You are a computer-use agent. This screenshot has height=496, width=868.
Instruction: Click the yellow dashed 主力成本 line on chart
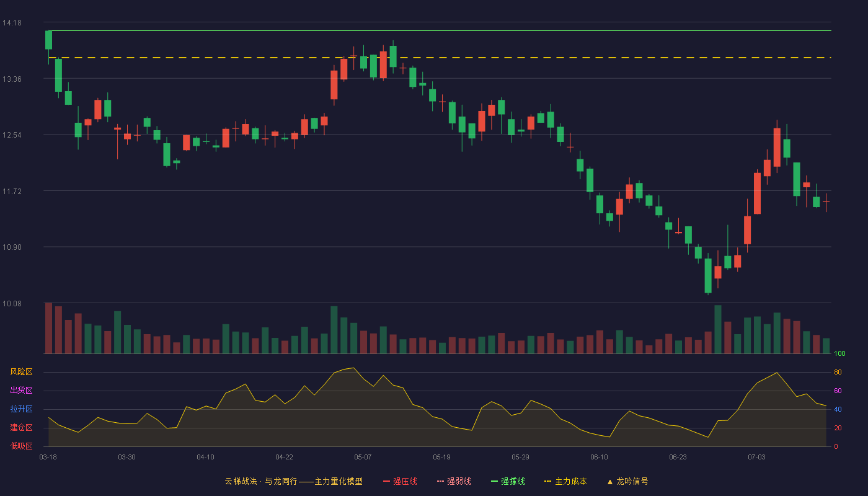pyautogui.click(x=439, y=58)
